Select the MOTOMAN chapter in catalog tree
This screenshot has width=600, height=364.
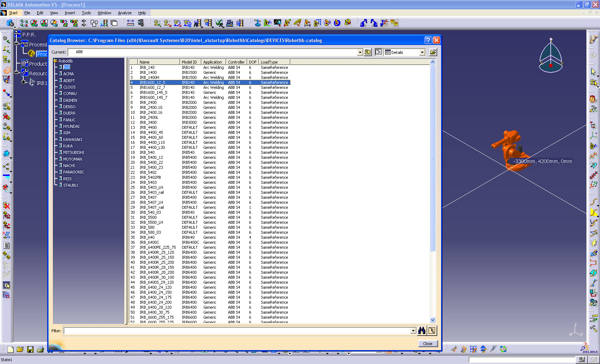(x=72, y=159)
